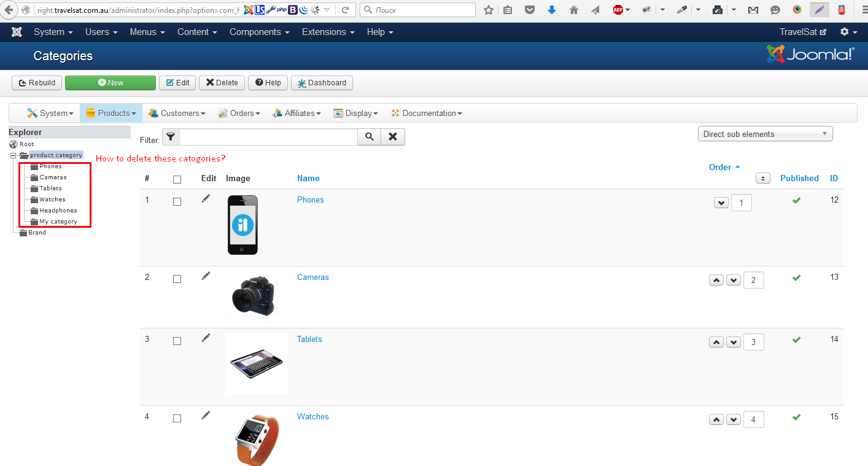Click the browser reload button

click(346, 10)
